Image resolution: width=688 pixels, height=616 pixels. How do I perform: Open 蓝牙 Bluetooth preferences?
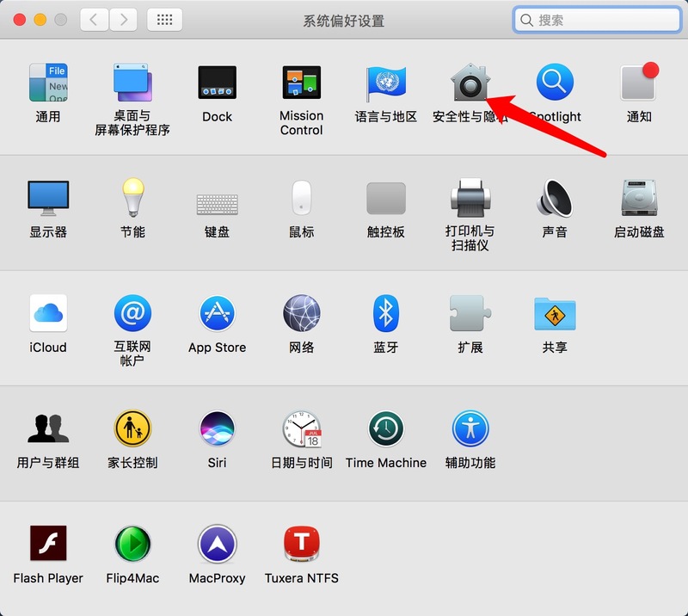(x=385, y=313)
